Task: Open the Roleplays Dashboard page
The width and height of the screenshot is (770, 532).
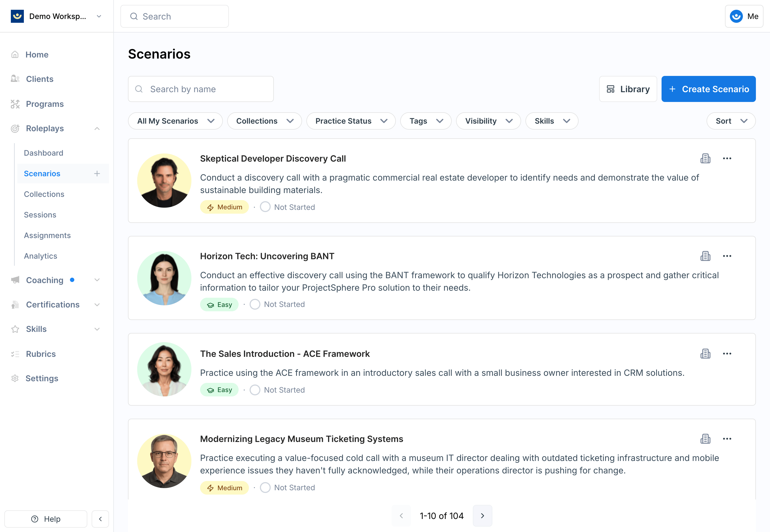Action: [x=43, y=153]
